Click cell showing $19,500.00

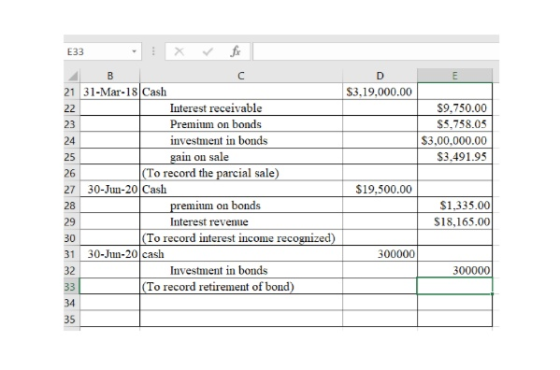(380, 189)
